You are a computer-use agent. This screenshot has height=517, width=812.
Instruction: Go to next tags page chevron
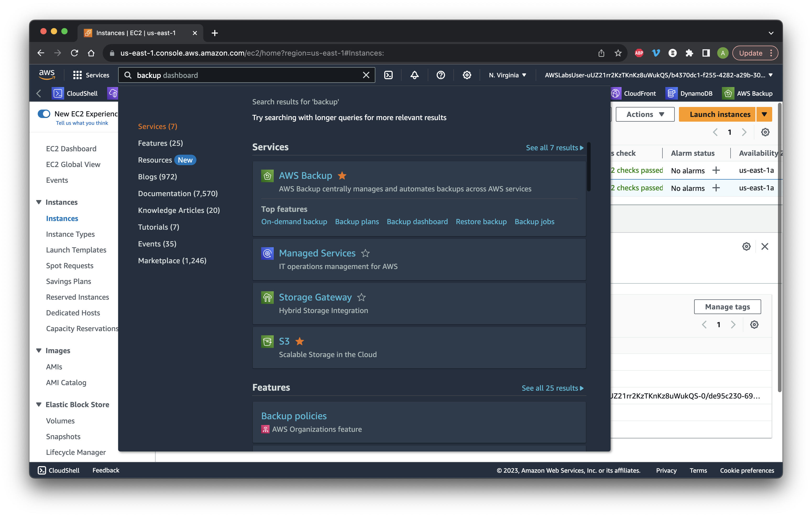[x=733, y=325]
